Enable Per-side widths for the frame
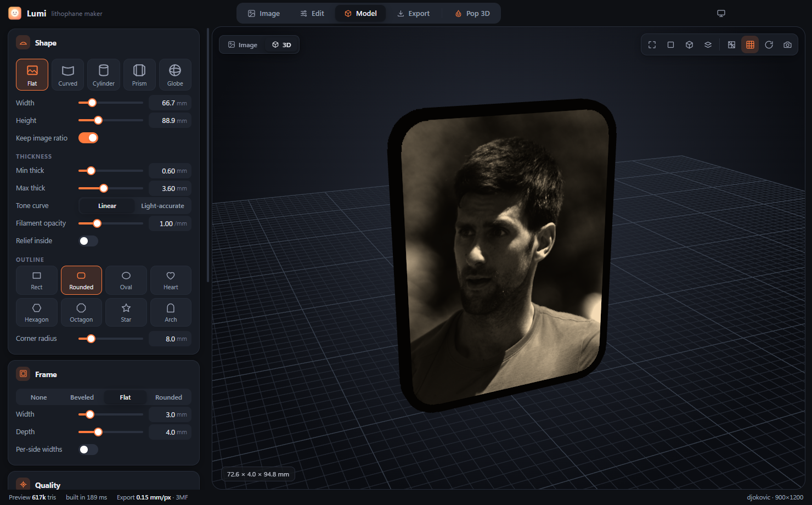This screenshot has width=812, height=505. 88,450
